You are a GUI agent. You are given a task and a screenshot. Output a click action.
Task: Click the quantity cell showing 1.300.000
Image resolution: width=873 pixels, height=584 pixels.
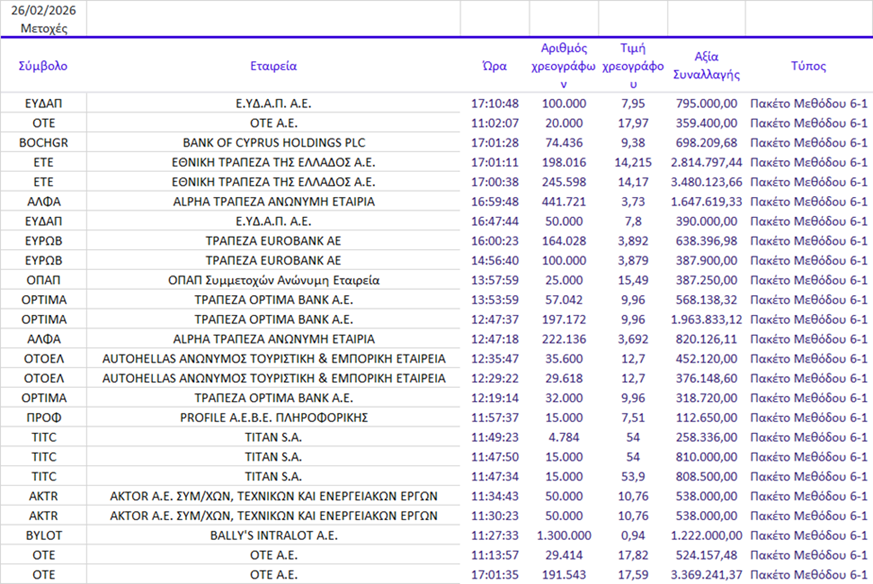tap(563, 536)
